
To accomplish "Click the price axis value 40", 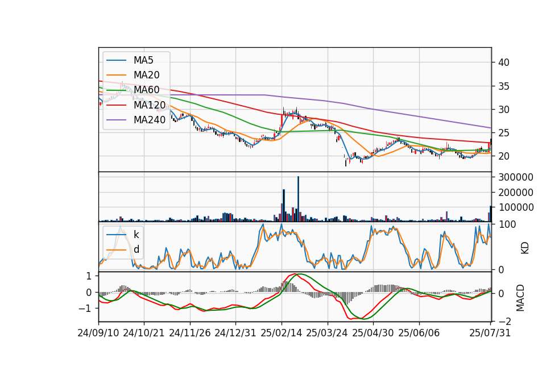I will click(x=503, y=62).
